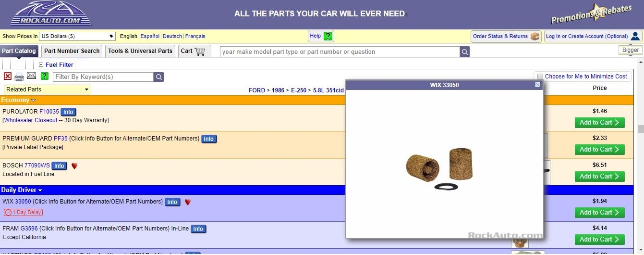Open Info for BOSCH 77090WS
The height and width of the screenshot is (255, 644).
[x=59, y=166]
